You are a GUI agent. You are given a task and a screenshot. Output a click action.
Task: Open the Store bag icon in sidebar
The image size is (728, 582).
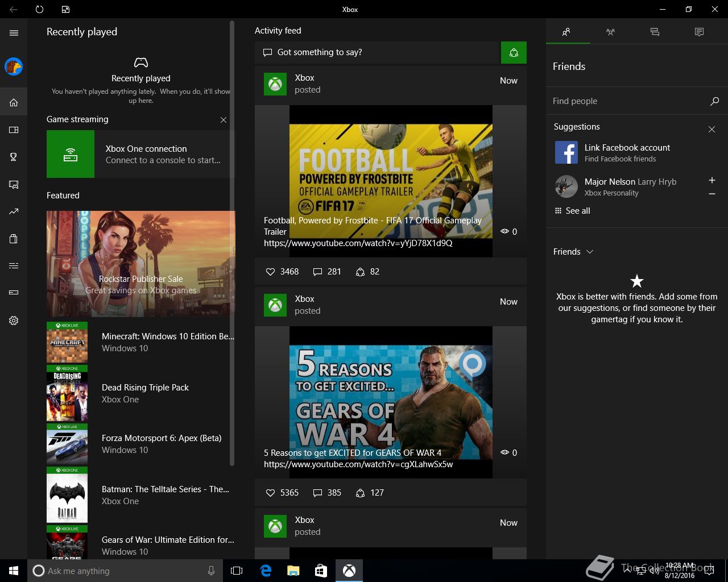click(x=14, y=239)
